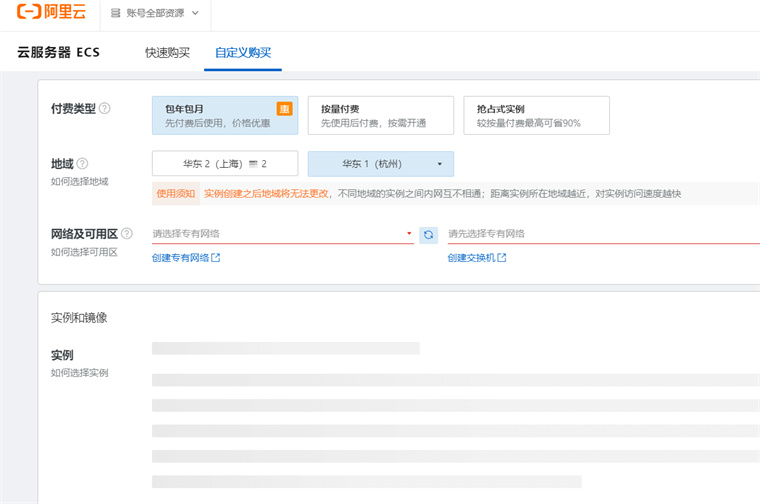The image size is (760, 504).
Task: Select 抢占式实例 spot instance option
Action: point(536,115)
